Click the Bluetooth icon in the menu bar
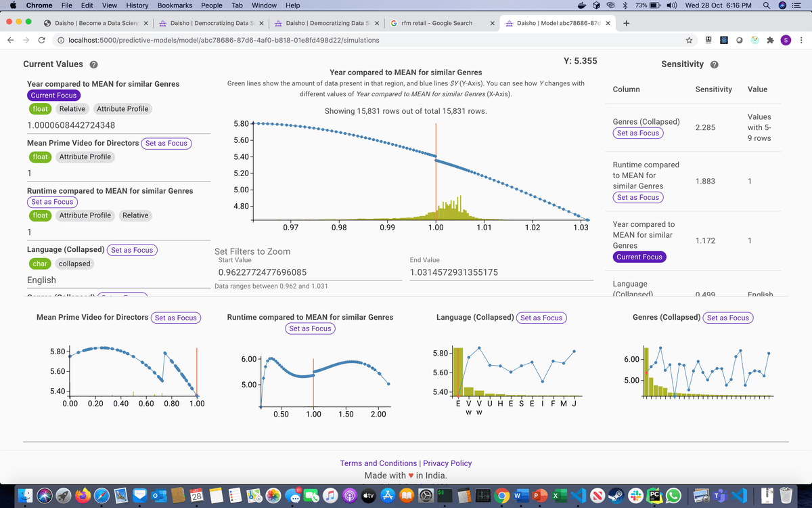This screenshot has height=508, width=812. click(x=625, y=5)
